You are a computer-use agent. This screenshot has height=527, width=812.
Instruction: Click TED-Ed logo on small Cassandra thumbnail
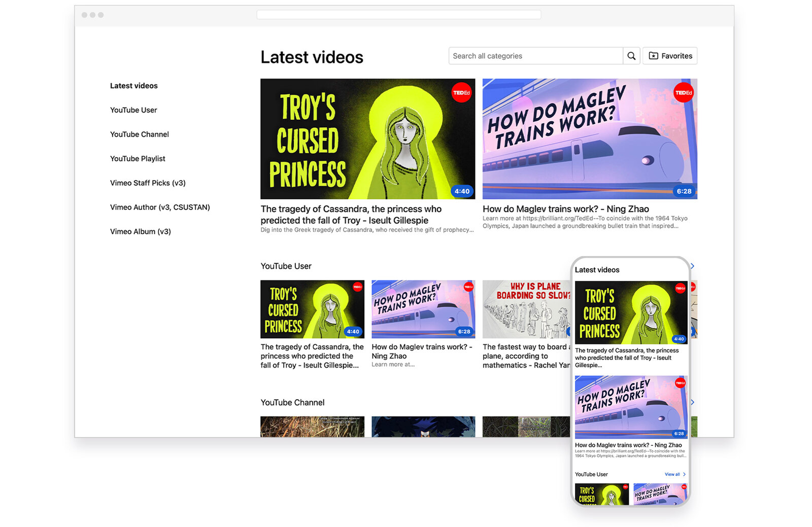pos(358,287)
